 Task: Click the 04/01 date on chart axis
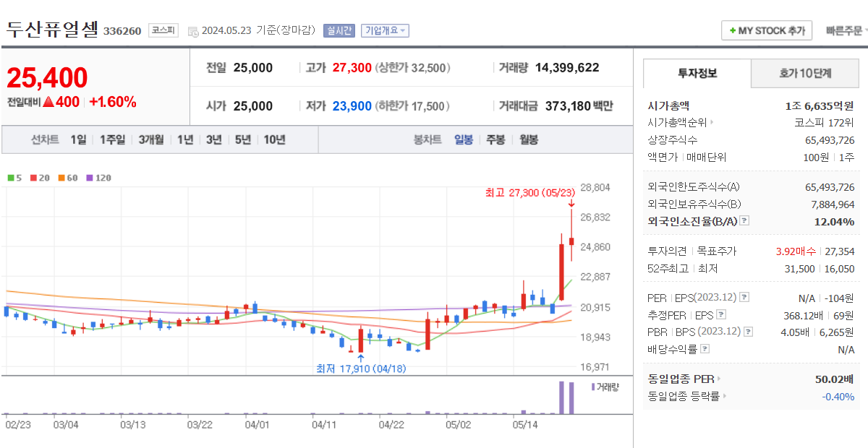click(257, 425)
